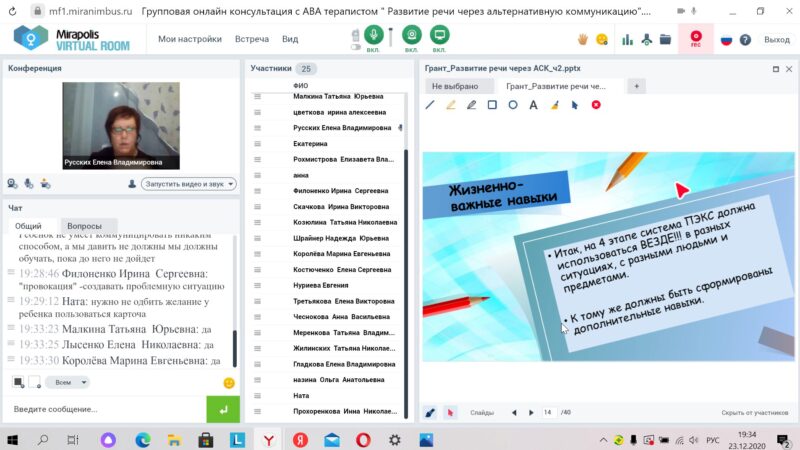Switch language via Russian flag icon

coord(726,40)
